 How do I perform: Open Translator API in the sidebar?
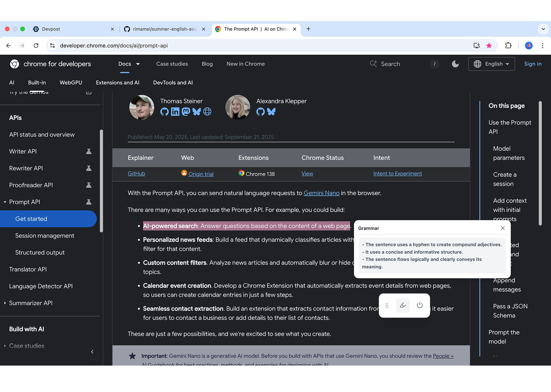click(28, 269)
